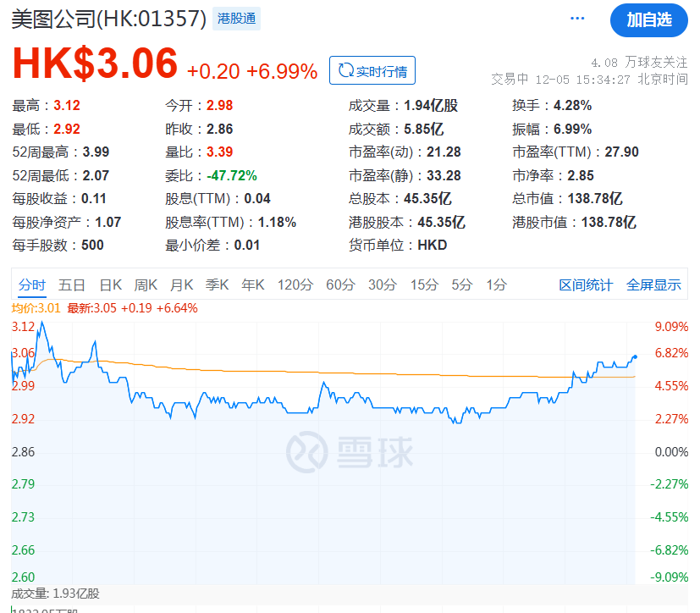Click the 加自选 button to add to watchlist

point(648,19)
